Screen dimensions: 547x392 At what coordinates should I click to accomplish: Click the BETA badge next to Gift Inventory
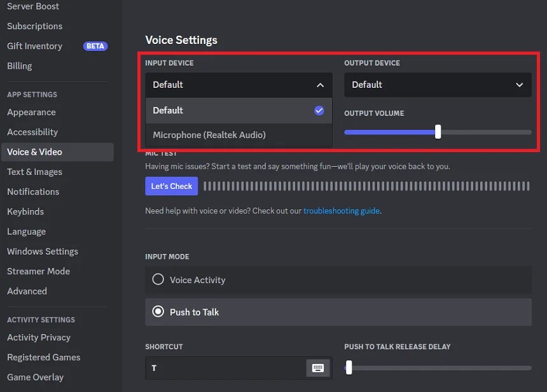click(95, 46)
